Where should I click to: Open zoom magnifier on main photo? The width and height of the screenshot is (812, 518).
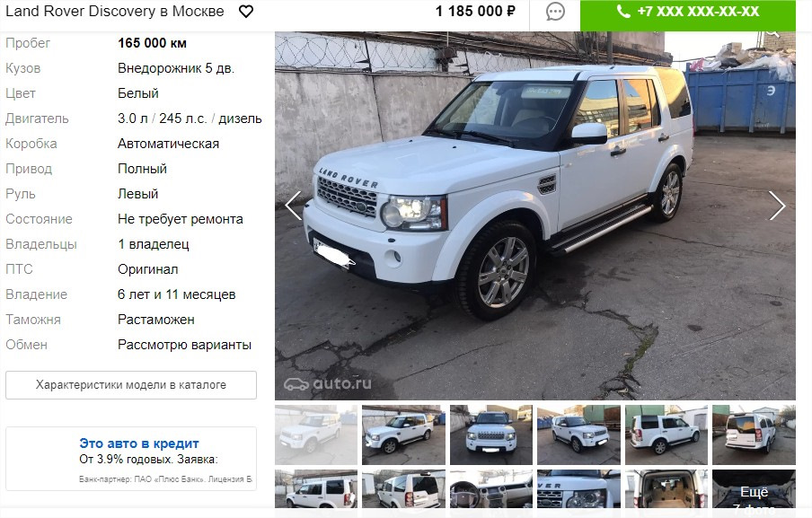pos(772,33)
